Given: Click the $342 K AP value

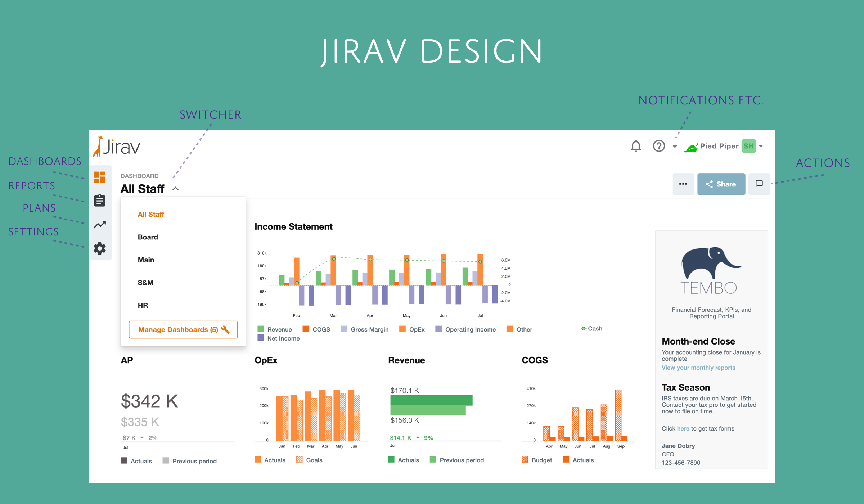Looking at the screenshot, I should click(149, 401).
